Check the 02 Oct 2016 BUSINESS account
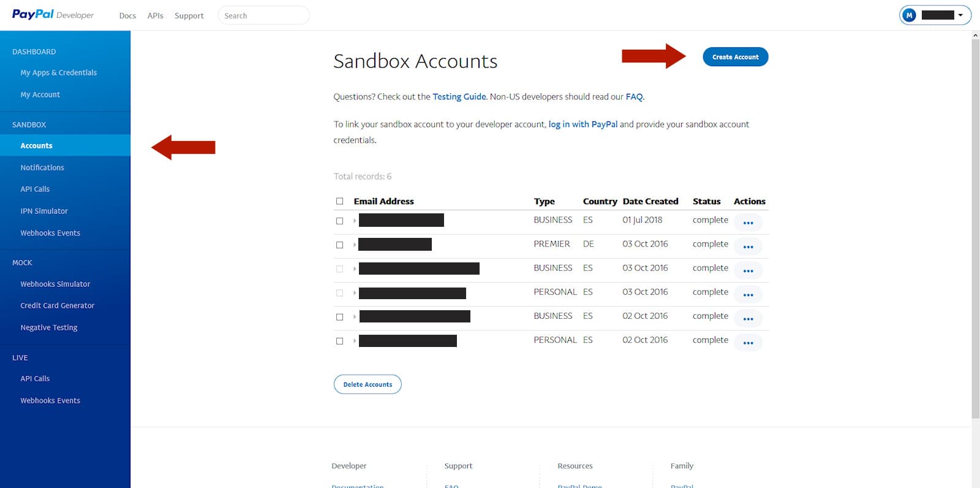Image resolution: width=980 pixels, height=488 pixels. [339, 317]
